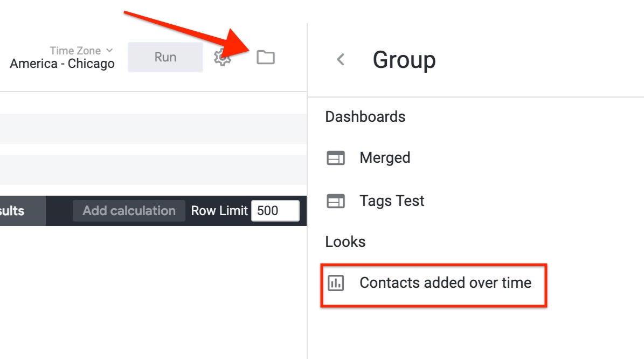
Task: Click the Time Zone label
Action: tap(75, 50)
